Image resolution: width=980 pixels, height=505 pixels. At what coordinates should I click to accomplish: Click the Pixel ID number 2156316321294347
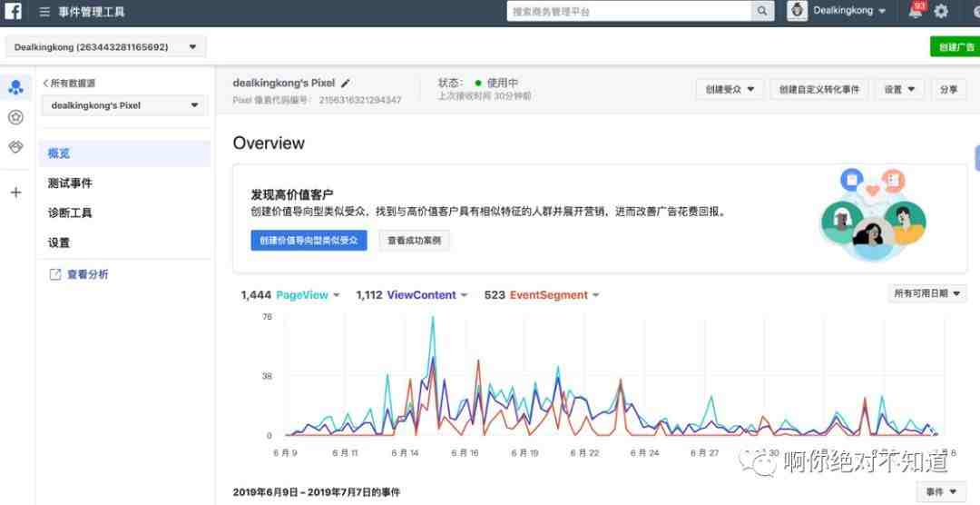coord(360,100)
